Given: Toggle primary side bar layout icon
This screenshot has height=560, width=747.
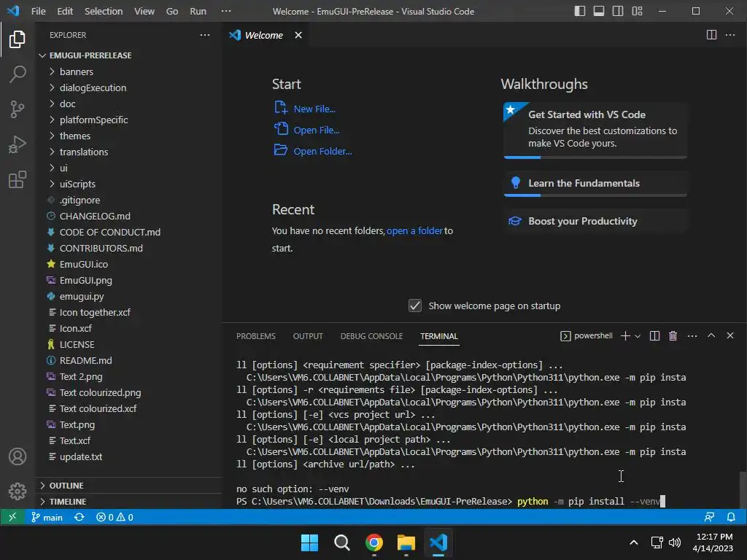Looking at the screenshot, I should [x=580, y=11].
